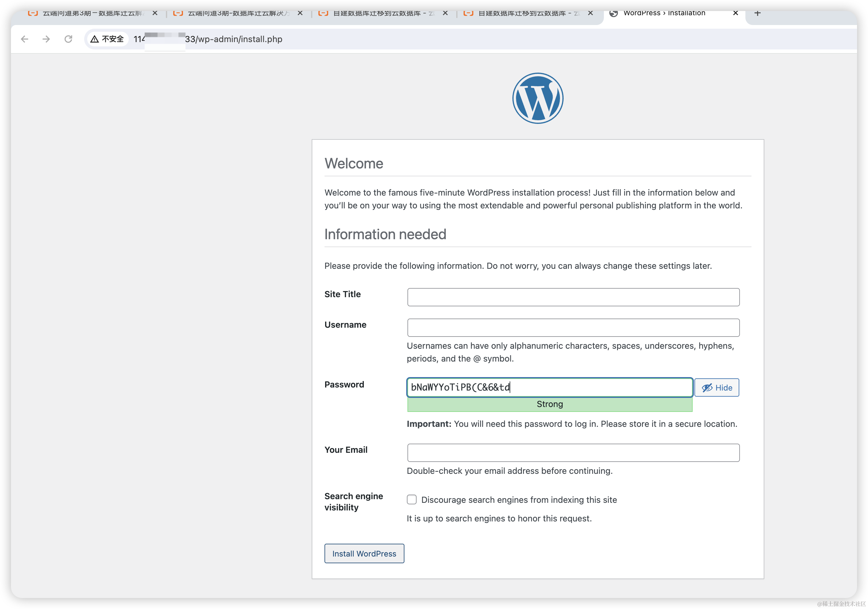
Task: Open the 不安全 site security warning
Action: tap(107, 39)
